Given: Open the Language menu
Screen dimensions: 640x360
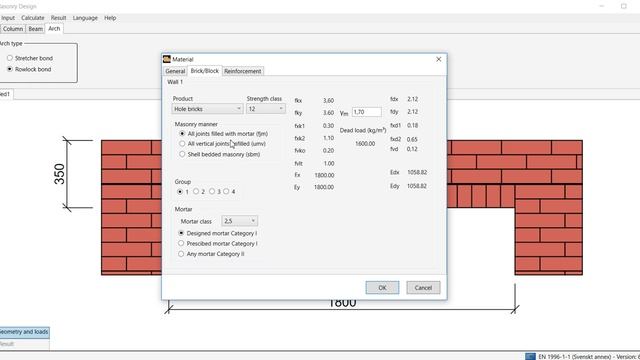Looking at the screenshot, I should (85, 18).
